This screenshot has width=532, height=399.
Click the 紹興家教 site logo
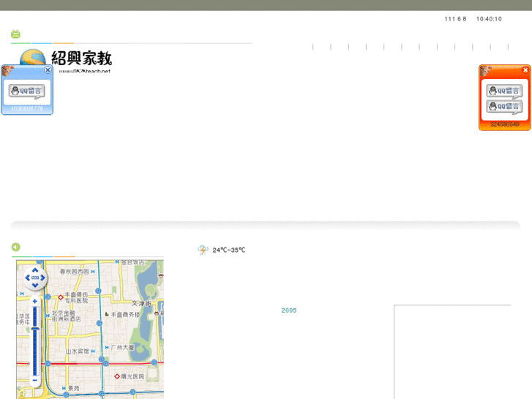pyautogui.click(x=66, y=59)
